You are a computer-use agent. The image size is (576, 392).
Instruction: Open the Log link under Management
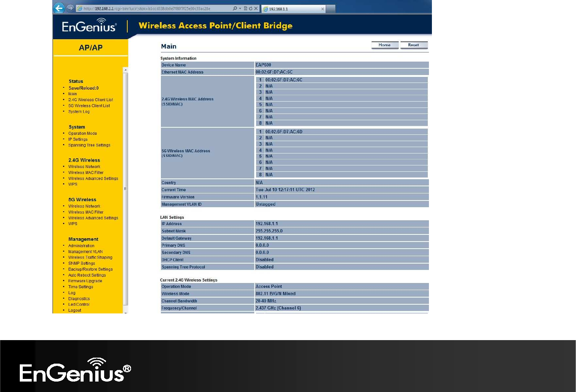point(72,293)
